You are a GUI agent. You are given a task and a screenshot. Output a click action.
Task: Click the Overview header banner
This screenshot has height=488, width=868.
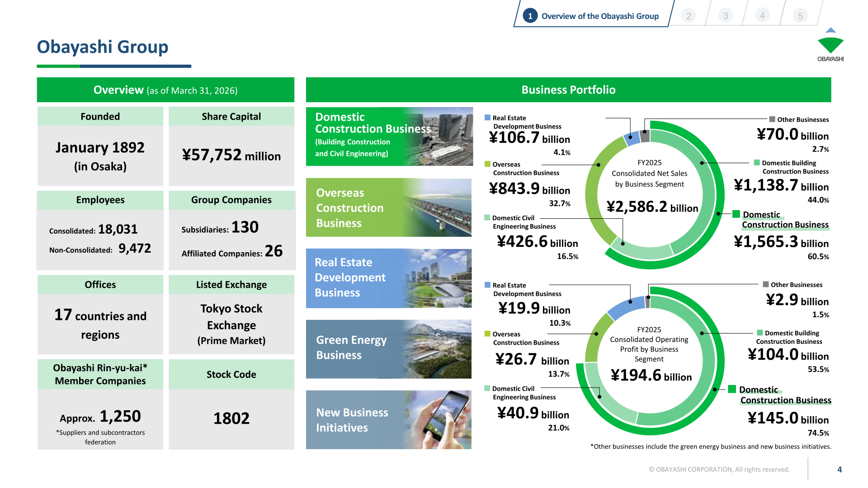pos(165,89)
